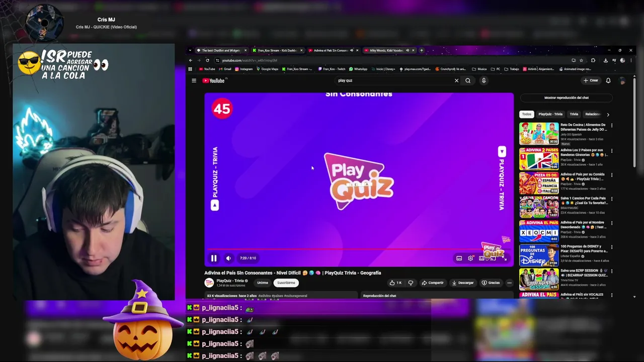Open options for 'País por el Nombre Desordenado'
Screen dimensions: 644x362
(x=612, y=223)
